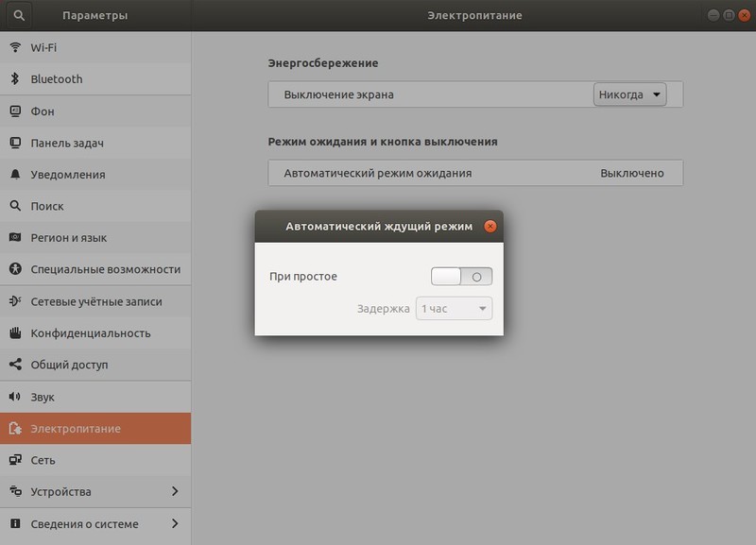Select the Bluetooth section in the sidebar
The height and width of the screenshot is (545, 756).
(59, 79)
